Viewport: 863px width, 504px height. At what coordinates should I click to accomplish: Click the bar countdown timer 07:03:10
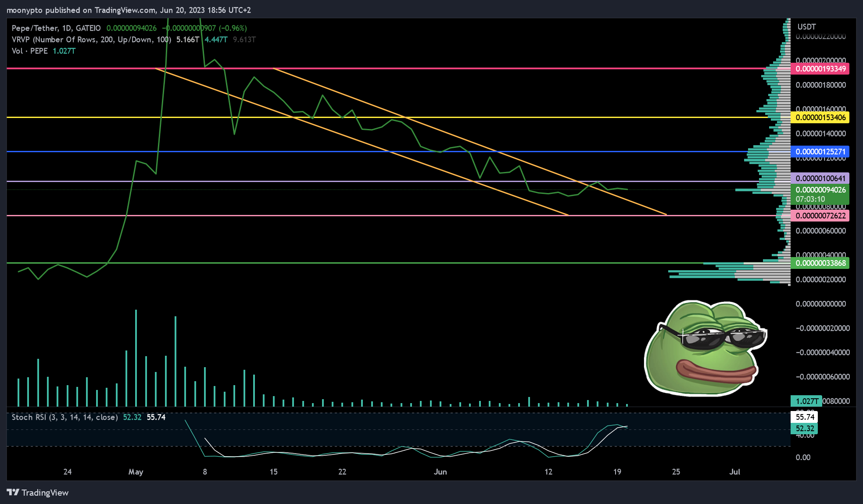pyautogui.click(x=810, y=199)
